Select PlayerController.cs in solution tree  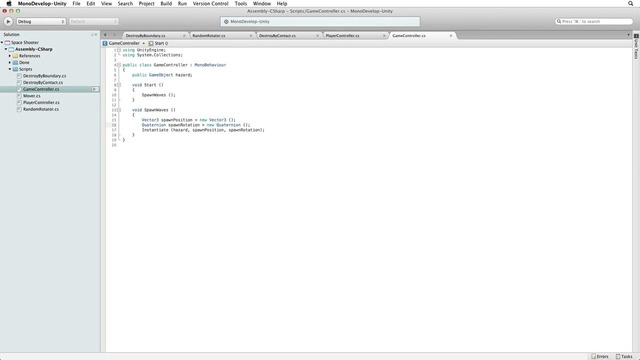click(41, 102)
